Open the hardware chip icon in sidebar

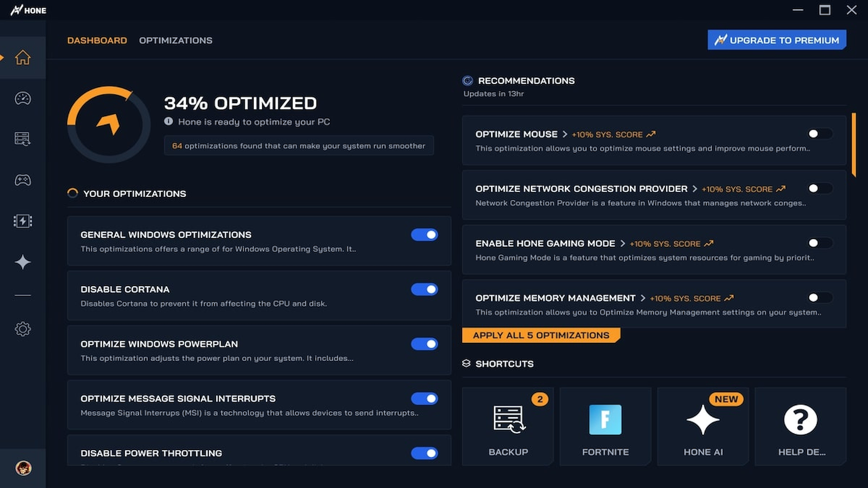pos(23,221)
